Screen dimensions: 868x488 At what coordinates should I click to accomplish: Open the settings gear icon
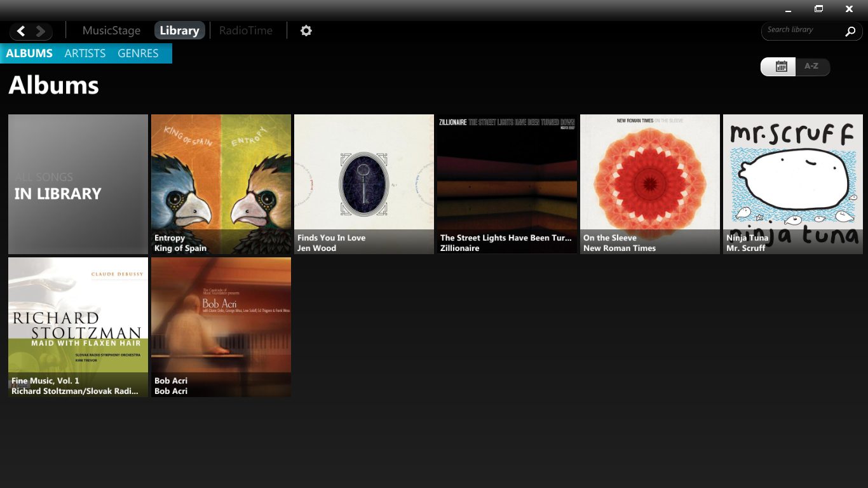coord(306,30)
